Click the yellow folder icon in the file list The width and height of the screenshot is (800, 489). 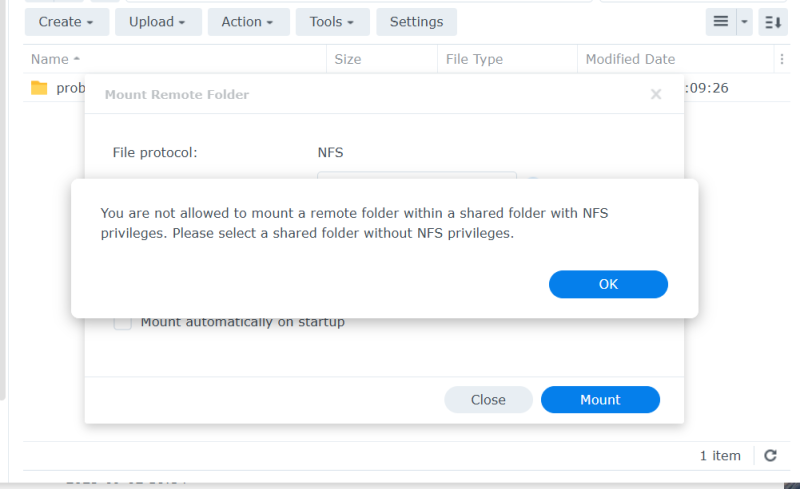[39, 88]
